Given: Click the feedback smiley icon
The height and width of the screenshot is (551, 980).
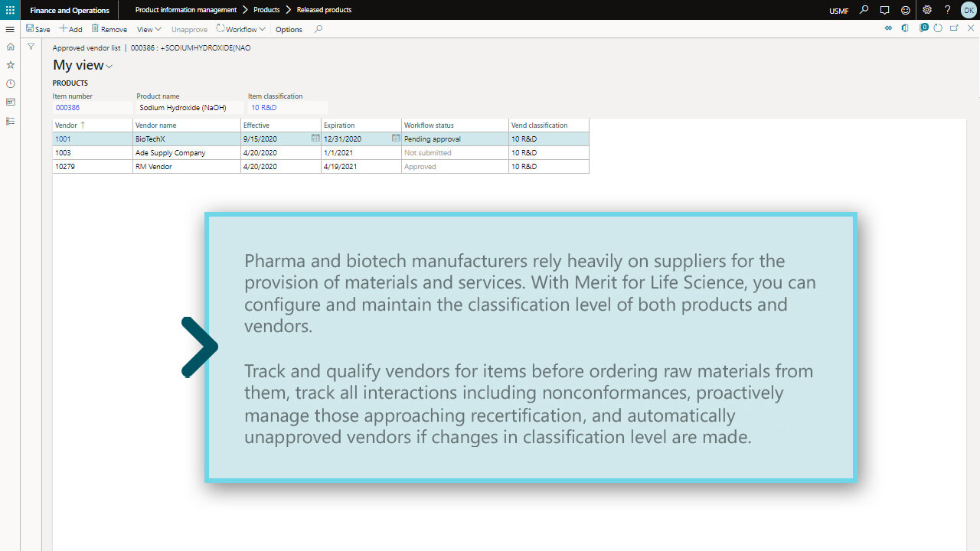Looking at the screenshot, I should click(x=906, y=10).
